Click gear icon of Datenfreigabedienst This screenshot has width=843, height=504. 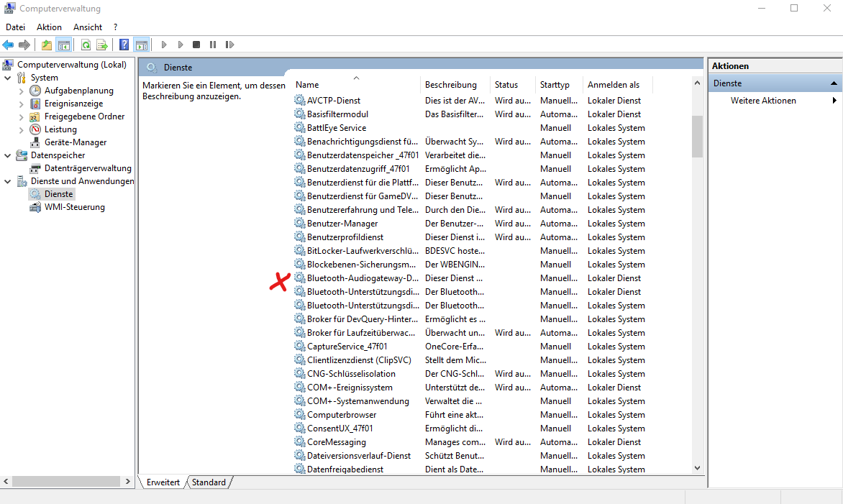pyautogui.click(x=299, y=469)
